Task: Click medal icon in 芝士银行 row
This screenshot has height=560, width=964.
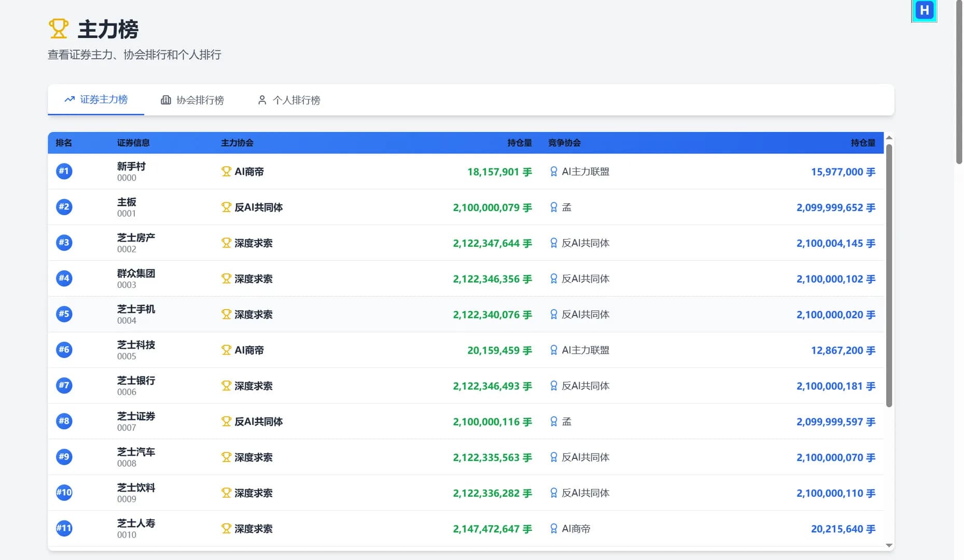Action: pos(554,386)
